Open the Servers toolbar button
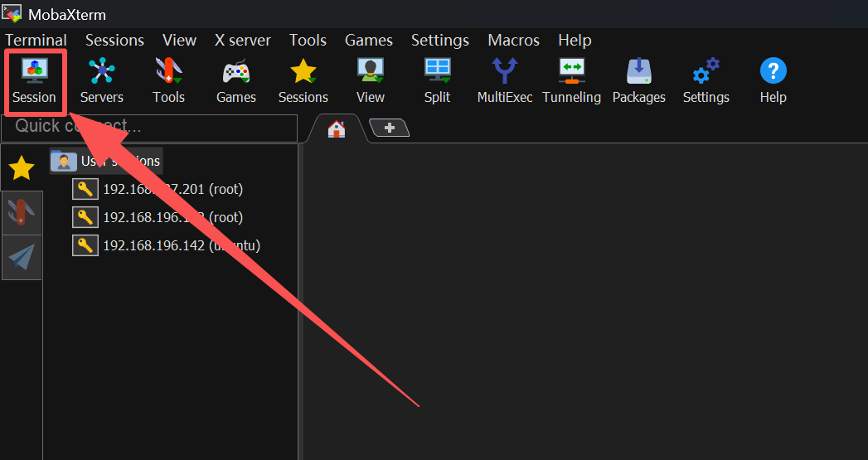This screenshot has height=460, width=868. (102, 81)
